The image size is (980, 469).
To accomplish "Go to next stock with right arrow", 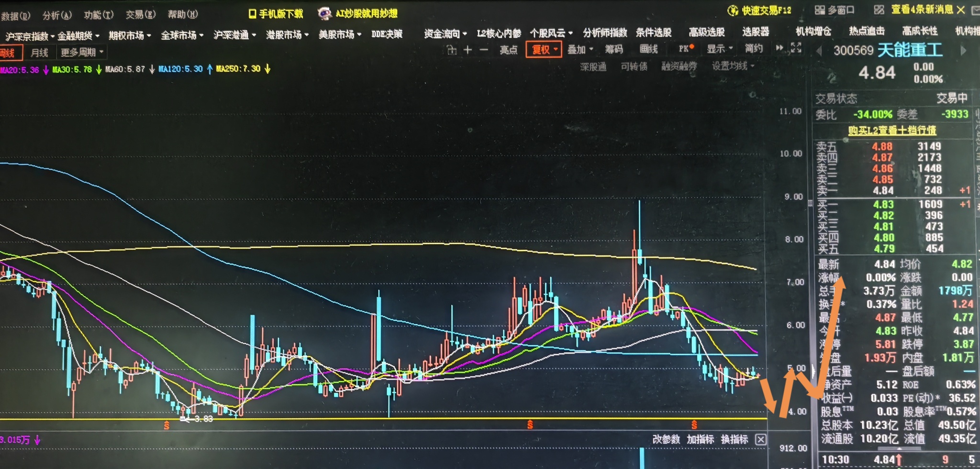I will 964,50.
